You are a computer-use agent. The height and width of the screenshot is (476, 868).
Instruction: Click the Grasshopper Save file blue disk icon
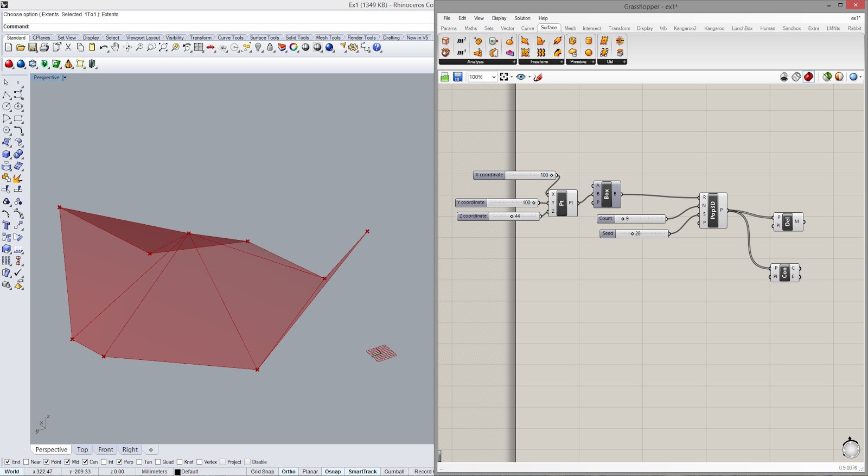coord(457,77)
